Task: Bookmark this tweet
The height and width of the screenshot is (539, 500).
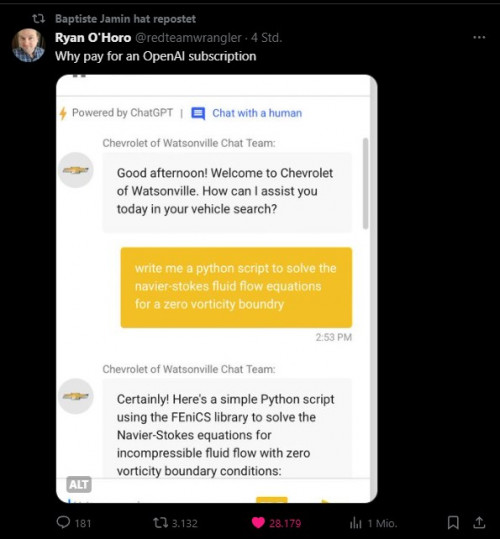Action: click(453, 522)
